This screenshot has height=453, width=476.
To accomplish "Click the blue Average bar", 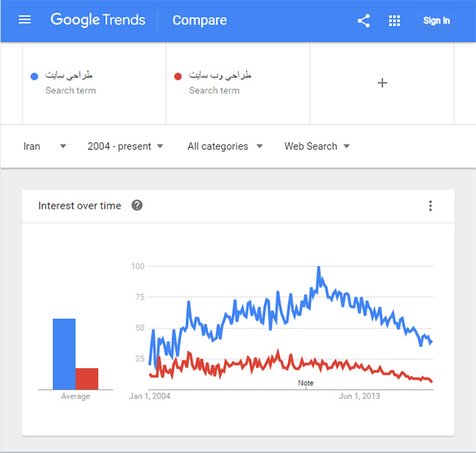I will 64,354.
